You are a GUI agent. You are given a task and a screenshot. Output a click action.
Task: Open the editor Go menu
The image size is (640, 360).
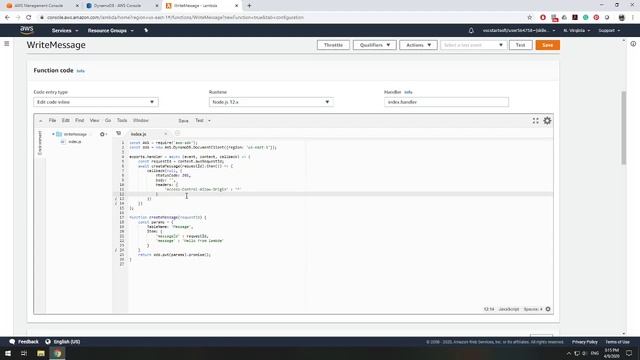[x=108, y=120]
